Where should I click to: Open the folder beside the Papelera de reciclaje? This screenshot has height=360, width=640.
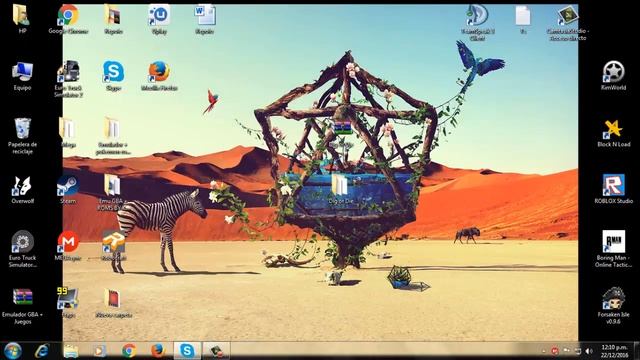point(67,128)
